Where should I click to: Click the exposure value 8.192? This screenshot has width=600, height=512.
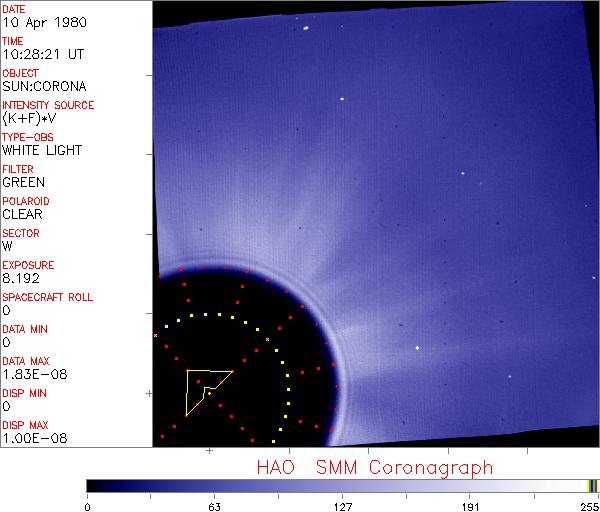20,278
